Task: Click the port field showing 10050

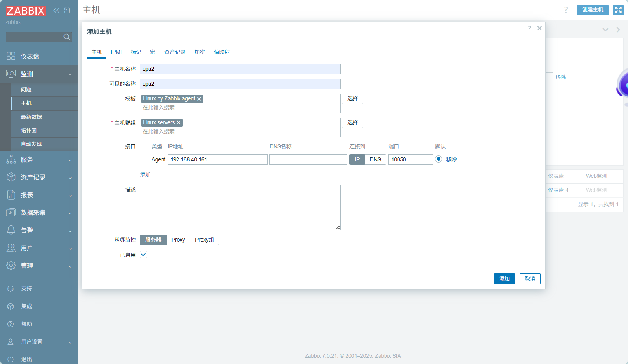Action: coord(411,159)
